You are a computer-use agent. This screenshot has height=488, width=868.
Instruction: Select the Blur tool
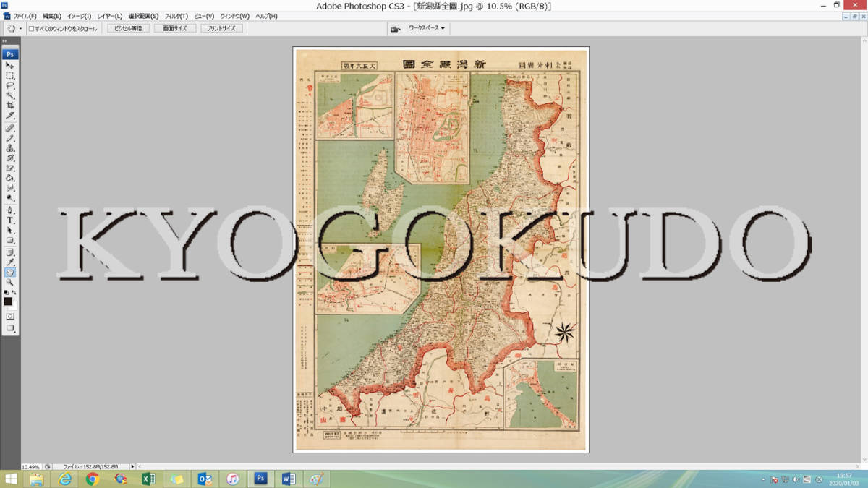point(10,188)
